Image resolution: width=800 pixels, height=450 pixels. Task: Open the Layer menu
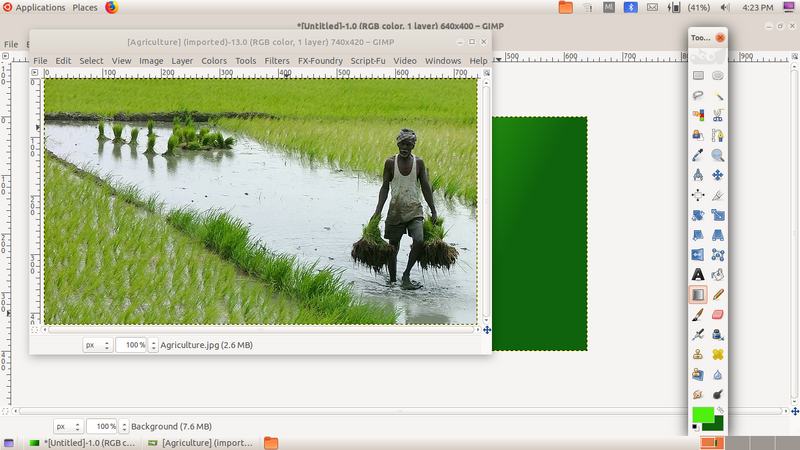point(182,61)
